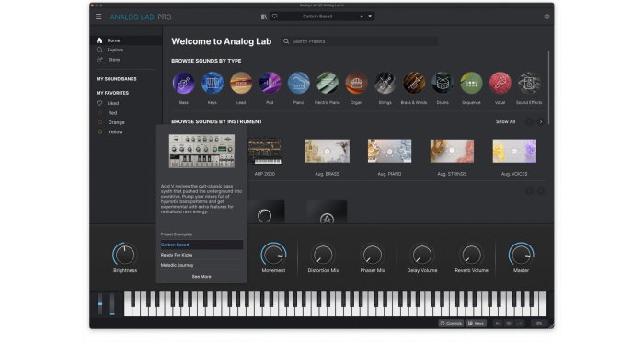Click the mod wheel strip
The height and width of the screenshot is (342, 644).
112,303
